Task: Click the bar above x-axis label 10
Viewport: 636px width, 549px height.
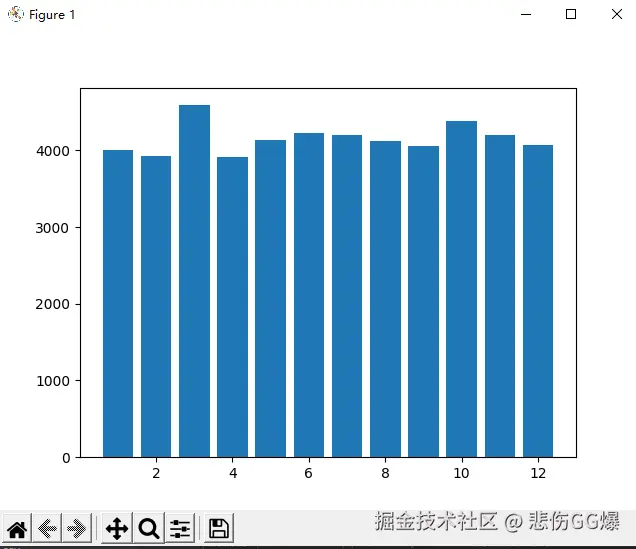Action: click(x=461, y=289)
